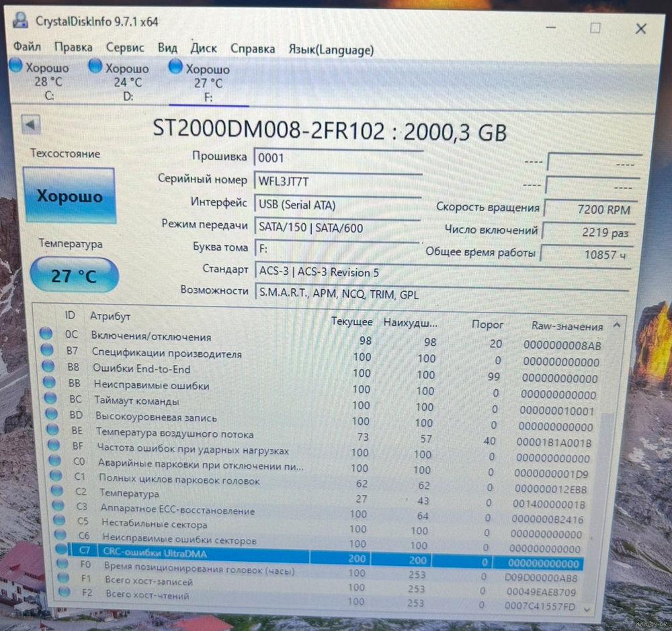This screenshot has height=631, width=672.
Task: Open the Язык(Language) menu
Action: pos(331,50)
